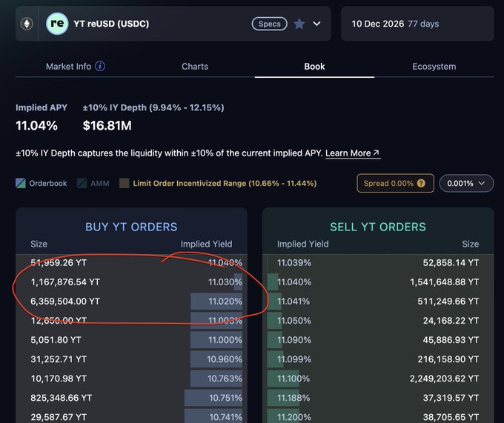The width and height of the screenshot is (504, 423).
Task: Click the Implied APY 11.04% value
Action: click(36, 126)
